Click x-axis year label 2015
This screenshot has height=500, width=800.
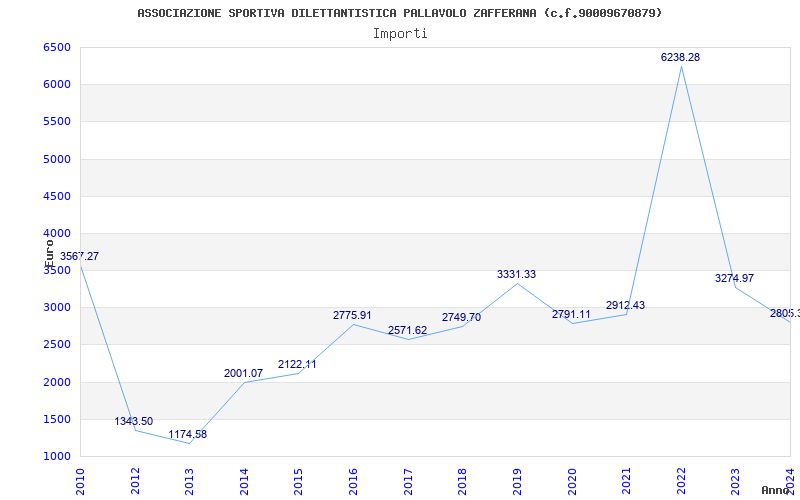(298, 481)
